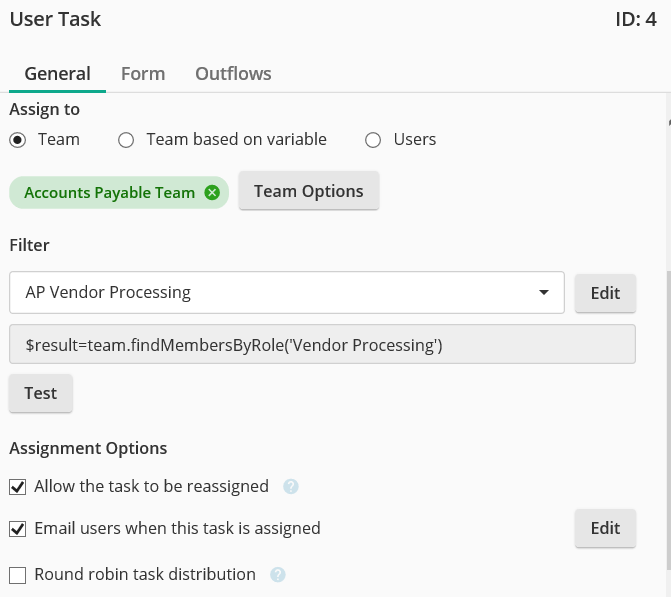Select the Team radio button

tap(18, 140)
